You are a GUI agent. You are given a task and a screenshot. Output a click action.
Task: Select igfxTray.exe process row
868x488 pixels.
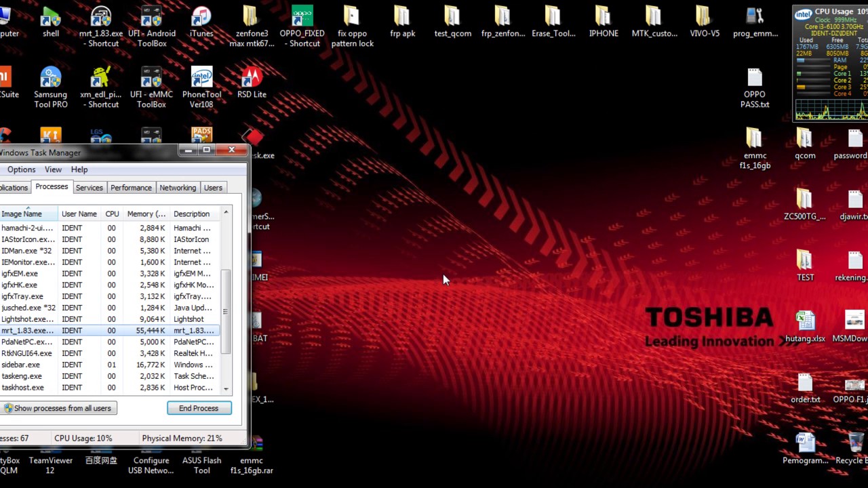[x=110, y=296]
